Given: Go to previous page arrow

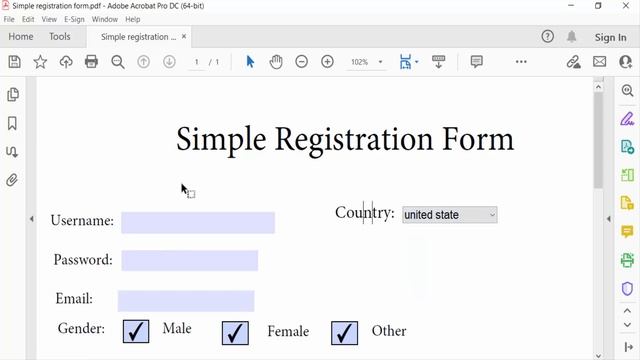Looking at the screenshot, I should point(143,62).
